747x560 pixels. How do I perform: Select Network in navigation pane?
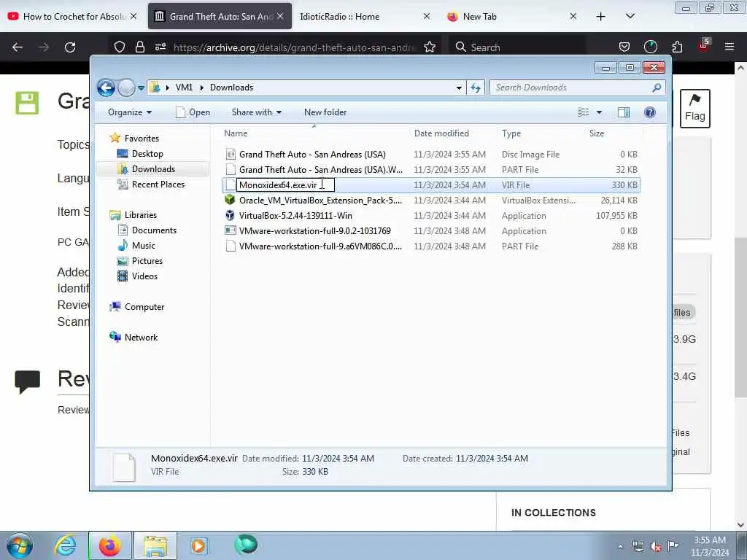coord(141,338)
